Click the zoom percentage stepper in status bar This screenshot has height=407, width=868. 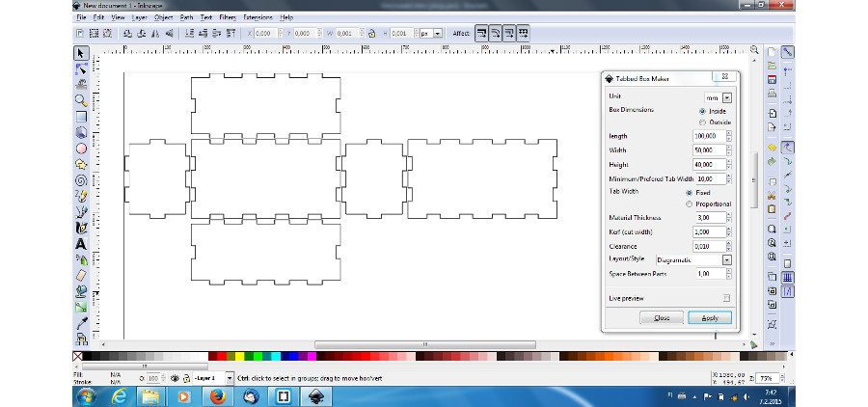[783, 378]
